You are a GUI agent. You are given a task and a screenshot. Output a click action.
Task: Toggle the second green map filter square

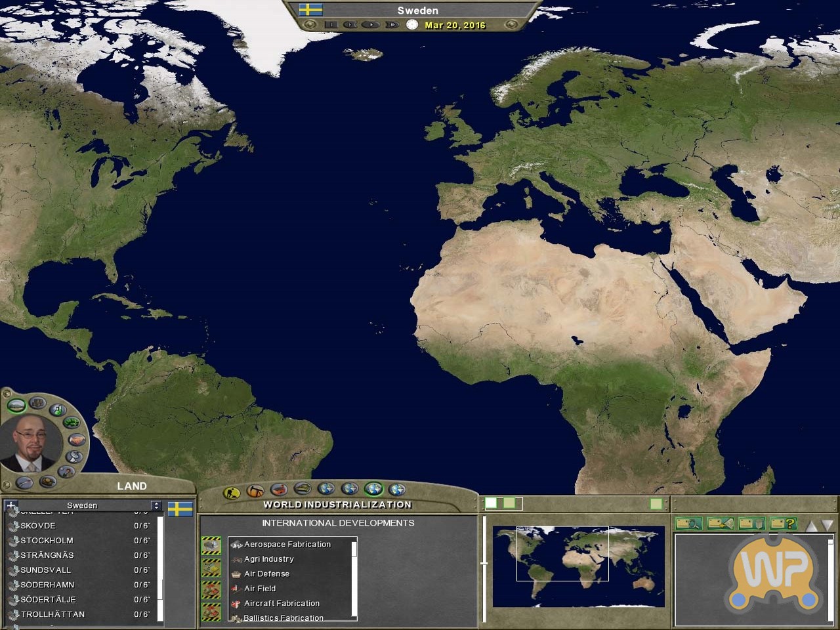(509, 503)
